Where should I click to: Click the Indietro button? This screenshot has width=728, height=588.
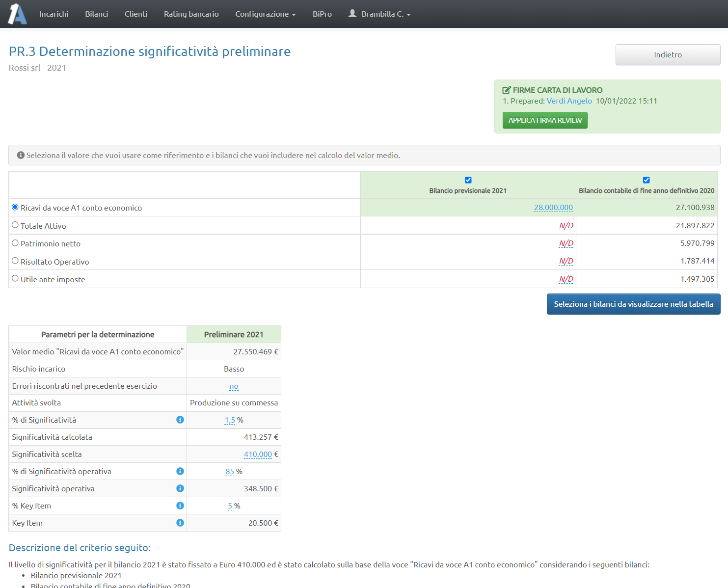(668, 55)
